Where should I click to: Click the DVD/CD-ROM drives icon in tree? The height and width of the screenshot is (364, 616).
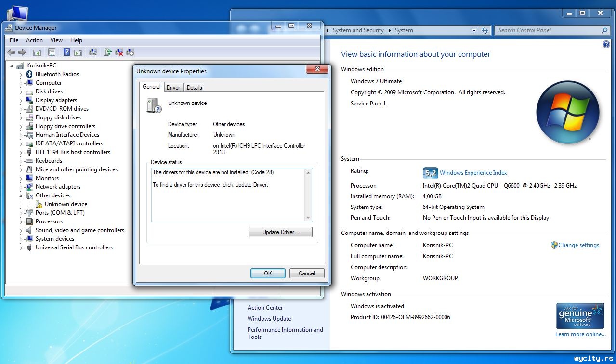(x=29, y=109)
